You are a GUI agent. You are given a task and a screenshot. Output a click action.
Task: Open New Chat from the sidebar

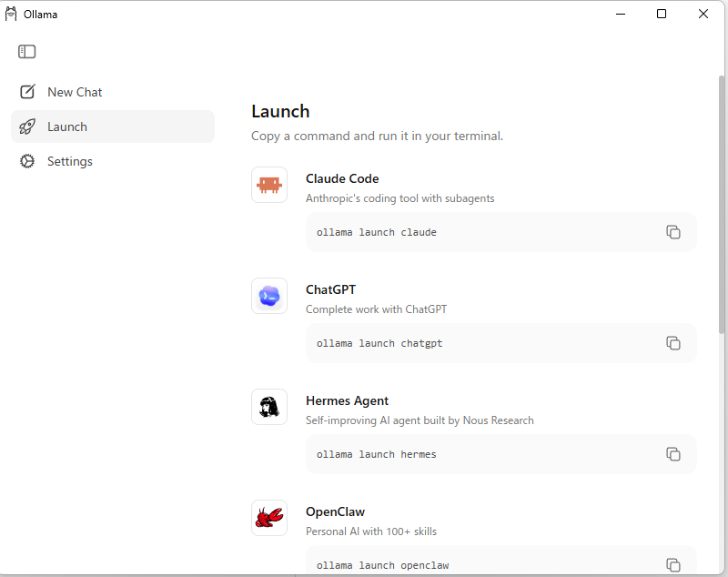pyautogui.click(x=113, y=92)
